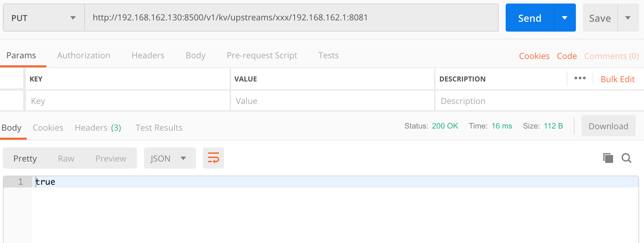Click the Description input field

[x=539, y=101]
